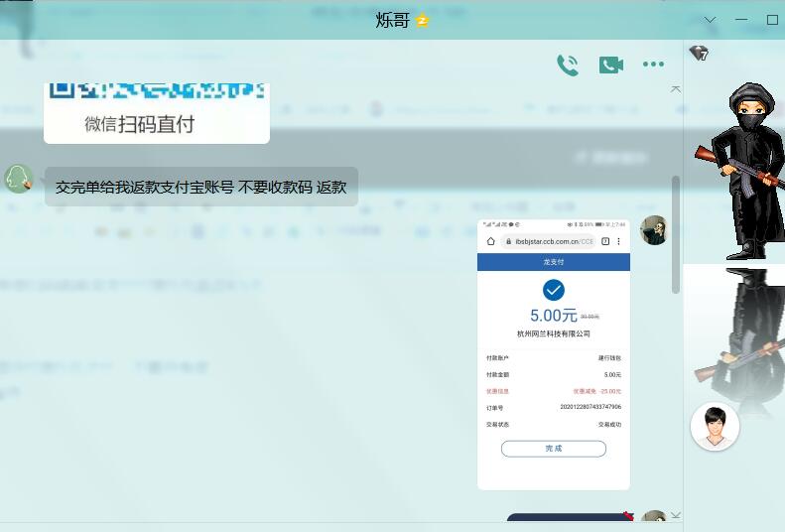This screenshot has width=785, height=532.
Task: Open the three-dot more options menu
Action: pyautogui.click(x=653, y=65)
